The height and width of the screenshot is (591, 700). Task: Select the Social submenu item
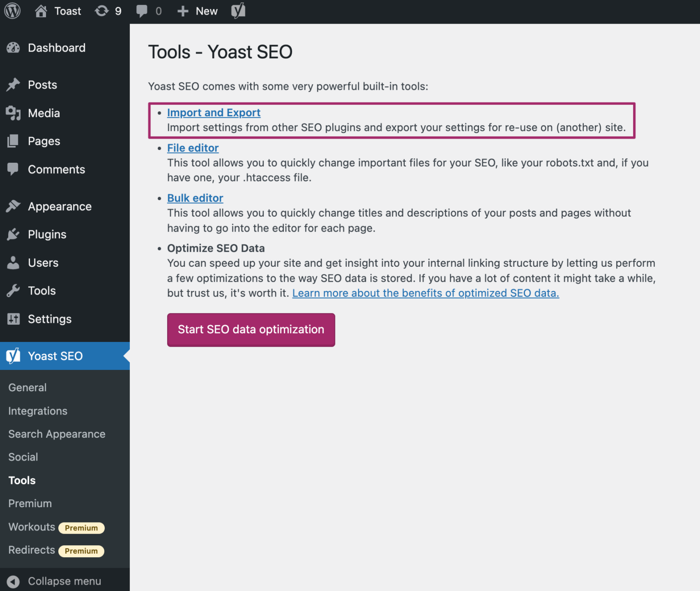point(23,457)
